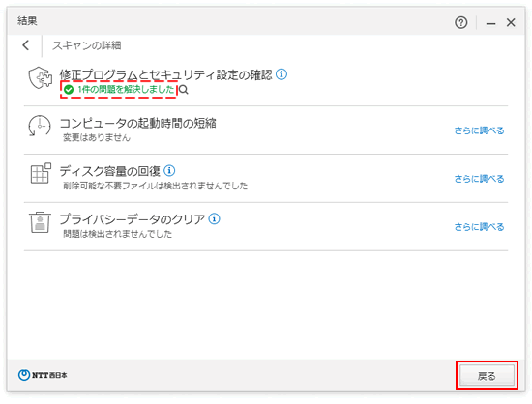This screenshot has width=532, height=404.
Task: Go back using the left chevron arrow
Action: pos(26,45)
